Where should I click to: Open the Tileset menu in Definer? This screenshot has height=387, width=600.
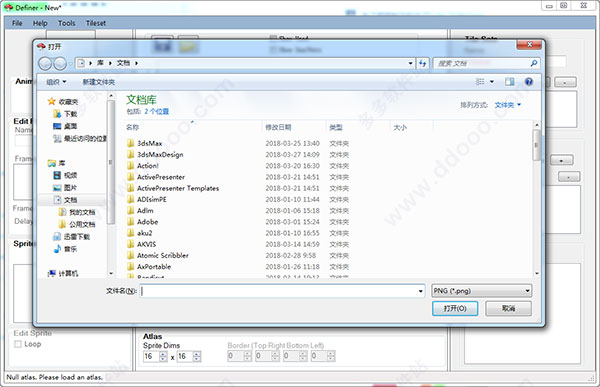(96, 23)
